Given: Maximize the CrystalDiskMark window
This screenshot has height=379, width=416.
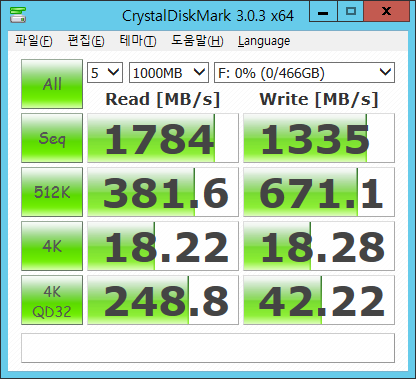Looking at the screenshot, I should 351,12.
